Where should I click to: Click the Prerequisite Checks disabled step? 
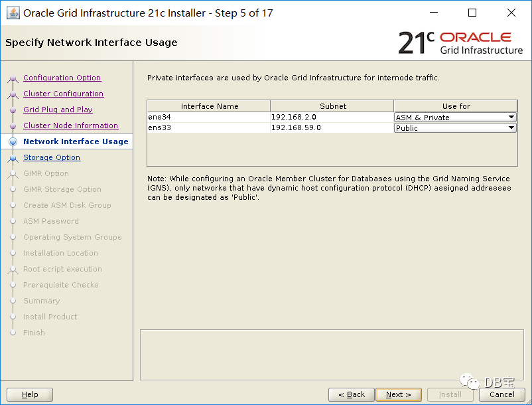61,285
